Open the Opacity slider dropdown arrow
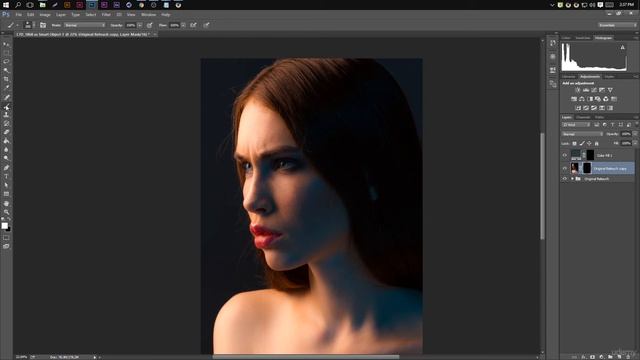 (x=140, y=25)
